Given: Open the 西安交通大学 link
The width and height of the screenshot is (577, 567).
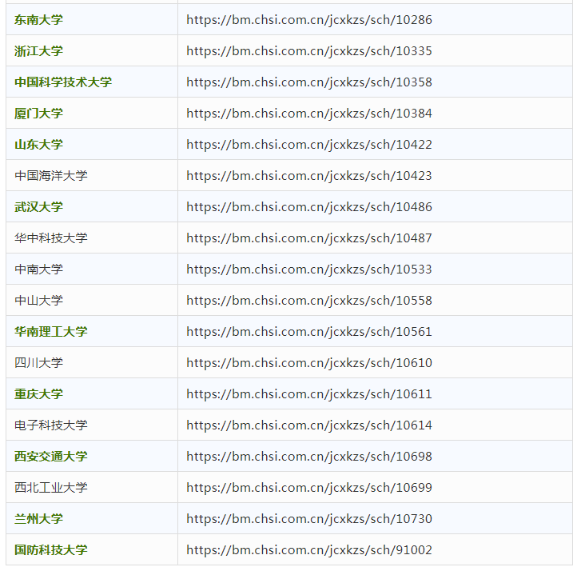Looking at the screenshot, I should (x=51, y=456).
